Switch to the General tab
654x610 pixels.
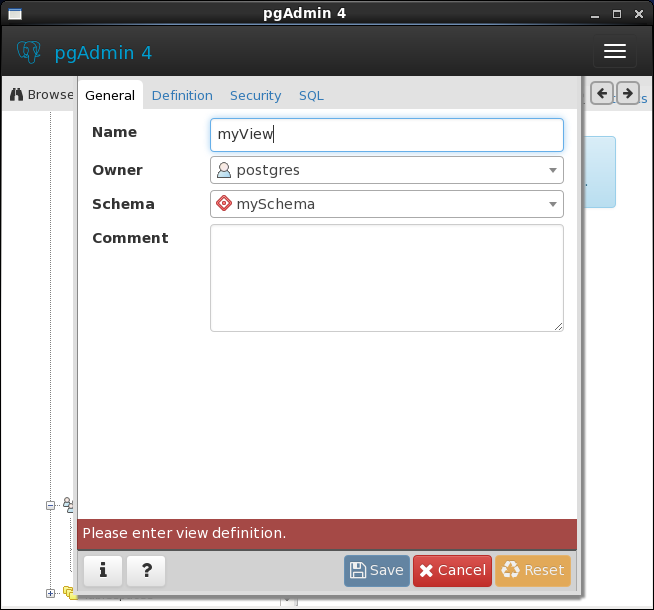click(110, 95)
